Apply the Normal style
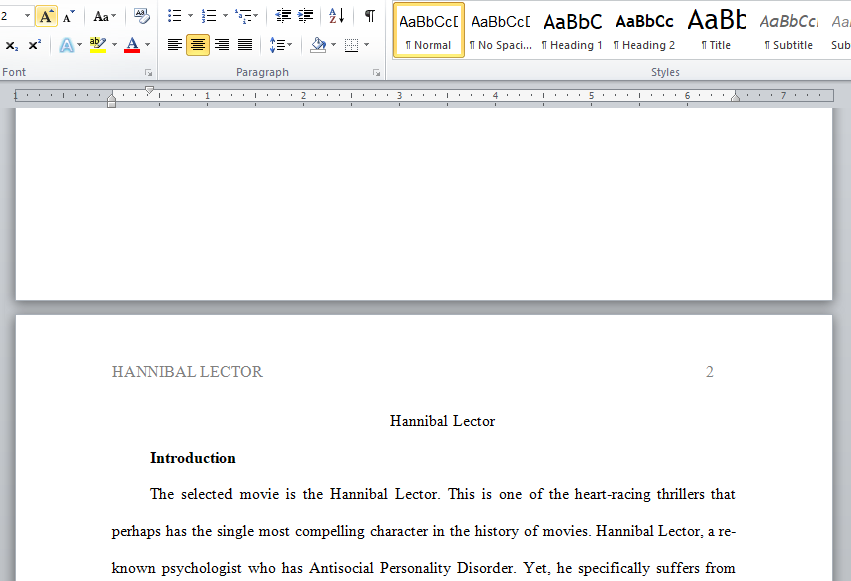Viewport: 851px width, 581px height. pyautogui.click(x=428, y=30)
